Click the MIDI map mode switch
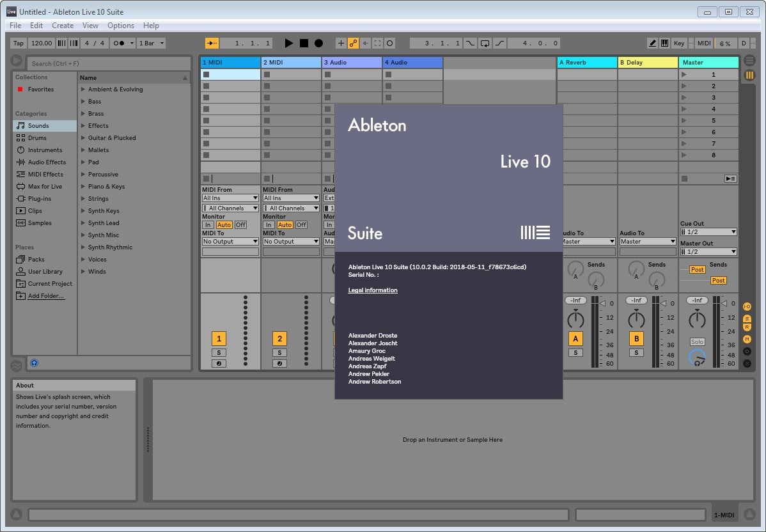This screenshot has height=532, width=766. tap(704, 43)
